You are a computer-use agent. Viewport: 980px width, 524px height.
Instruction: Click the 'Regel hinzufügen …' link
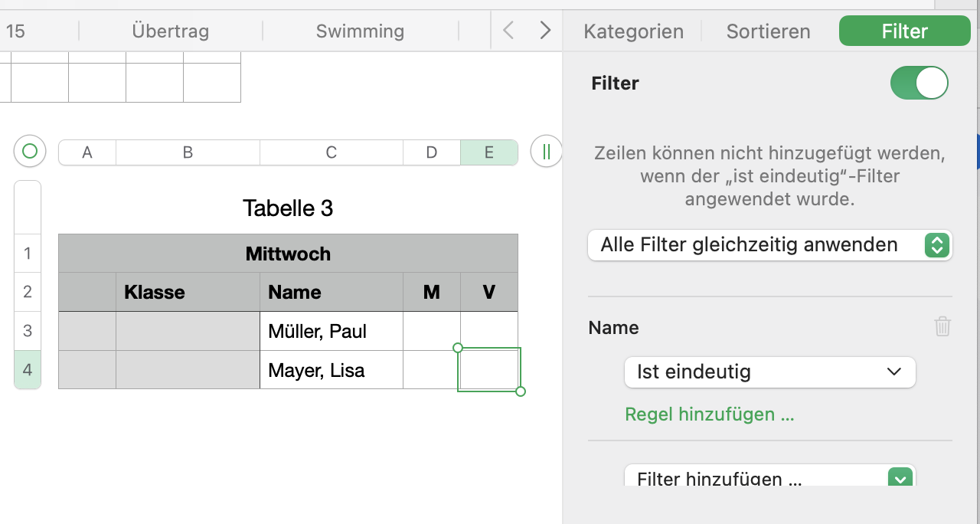tap(710, 414)
